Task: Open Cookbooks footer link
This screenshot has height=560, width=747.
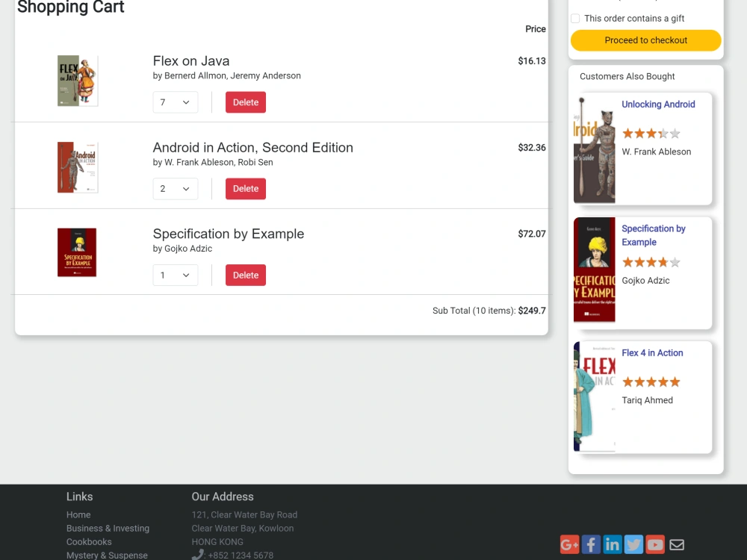Action: click(89, 542)
